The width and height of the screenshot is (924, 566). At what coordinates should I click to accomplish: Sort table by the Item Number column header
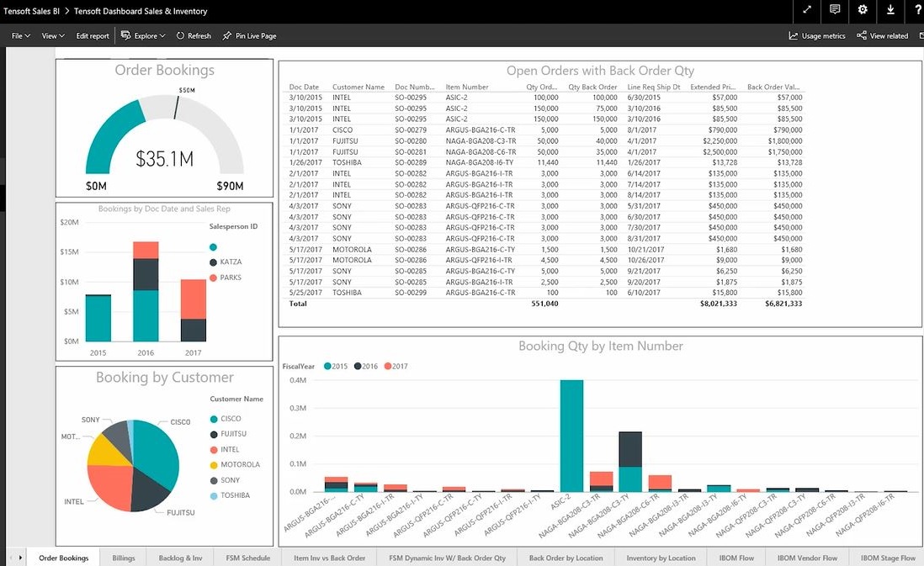[x=467, y=87]
